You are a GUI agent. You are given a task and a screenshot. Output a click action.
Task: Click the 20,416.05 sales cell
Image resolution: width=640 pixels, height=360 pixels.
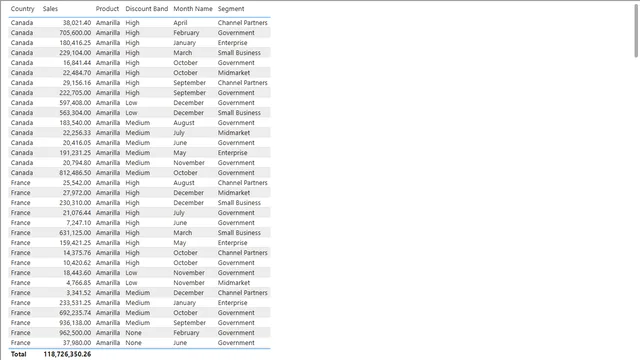point(77,143)
